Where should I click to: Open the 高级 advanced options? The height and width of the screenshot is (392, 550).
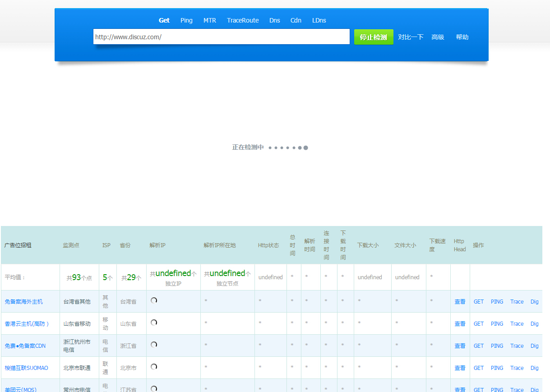[x=438, y=37]
